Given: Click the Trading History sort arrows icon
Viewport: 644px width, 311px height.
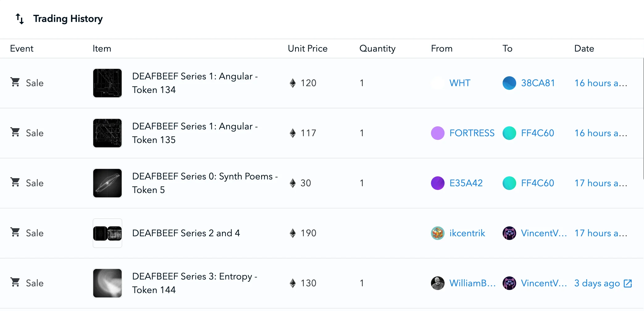Looking at the screenshot, I should point(20,19).
